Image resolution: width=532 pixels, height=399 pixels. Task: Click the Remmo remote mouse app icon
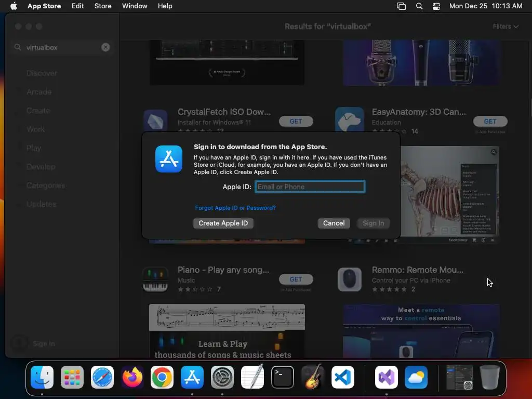pyautogui.click(x=350, y=280)
